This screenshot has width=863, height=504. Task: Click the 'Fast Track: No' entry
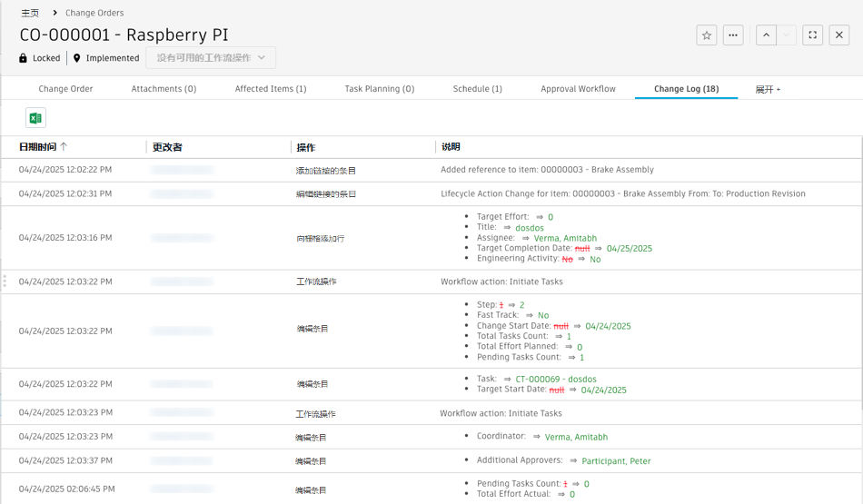pyautogui.click(x=513, y=315)
